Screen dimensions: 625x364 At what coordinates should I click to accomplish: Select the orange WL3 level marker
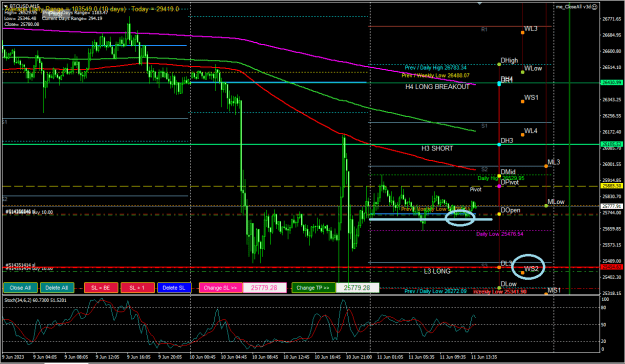[x=523, y=32]
